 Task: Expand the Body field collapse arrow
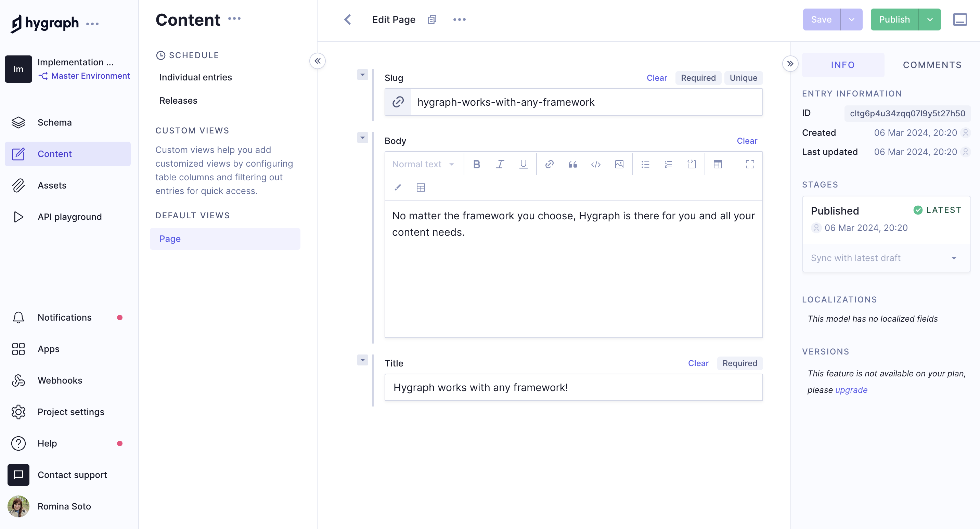pyautogui.click(x=363, y=137)
